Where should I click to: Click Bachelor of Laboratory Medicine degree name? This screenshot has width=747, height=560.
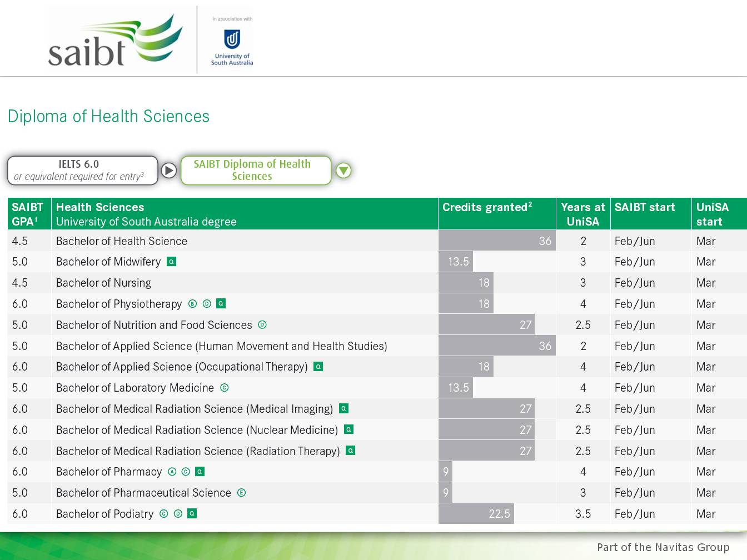(x=135, y=388)
